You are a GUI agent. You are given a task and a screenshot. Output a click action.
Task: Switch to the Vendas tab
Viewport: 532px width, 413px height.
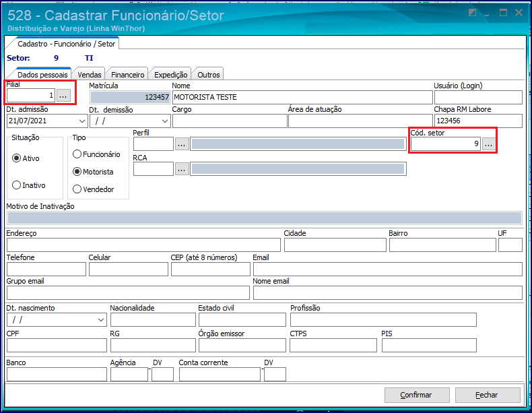[90, 75]
